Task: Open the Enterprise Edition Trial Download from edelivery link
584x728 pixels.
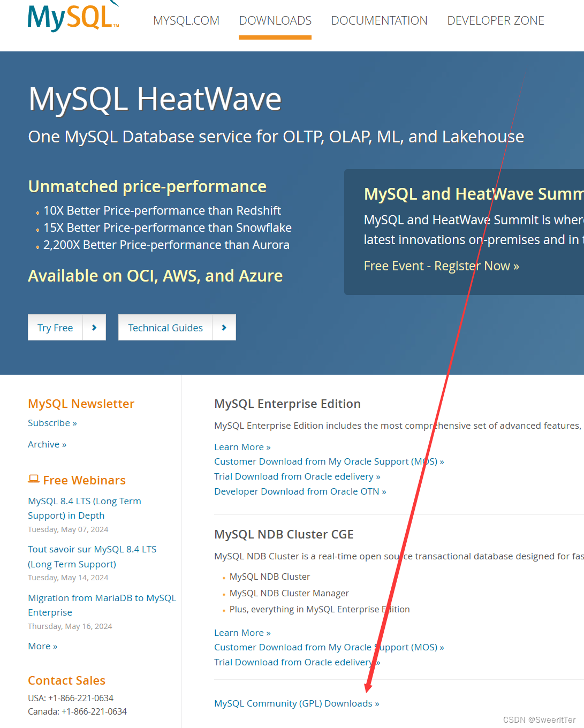Action: tap(297, 476)
